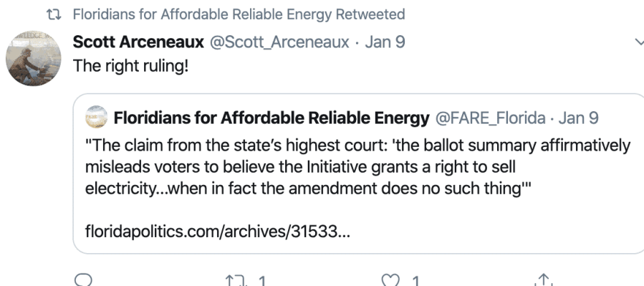Like the tweet with heart icon
Image resolution: width=644 pixels, height=286 pixels.
(x=390, y=280)
